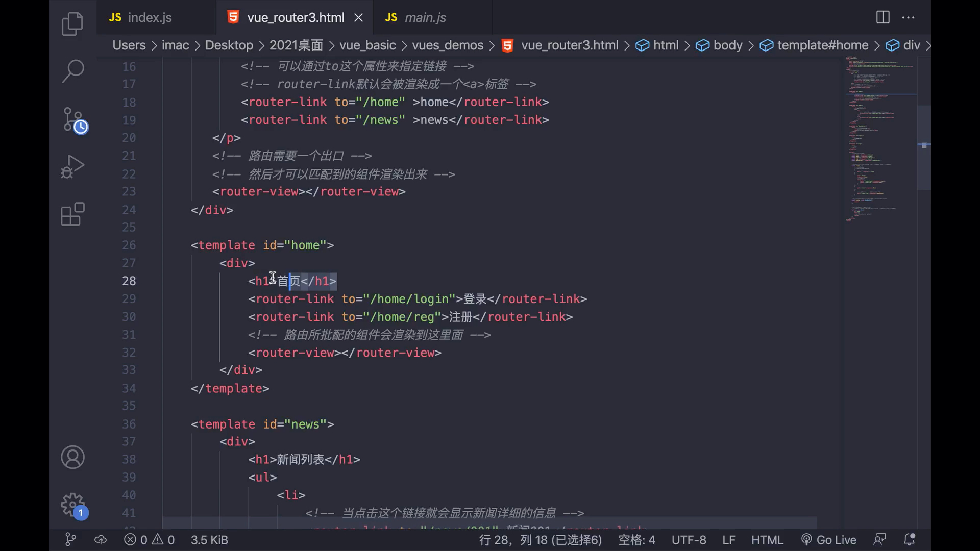Click imac breadcrumb
Viewport: 980px width, 551px height.
[x=175, y=45]
